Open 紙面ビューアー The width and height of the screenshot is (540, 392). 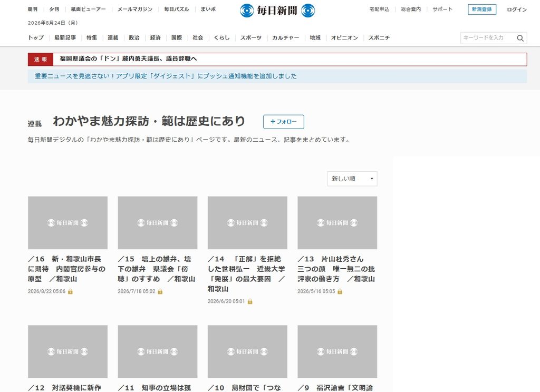point(88,9)
